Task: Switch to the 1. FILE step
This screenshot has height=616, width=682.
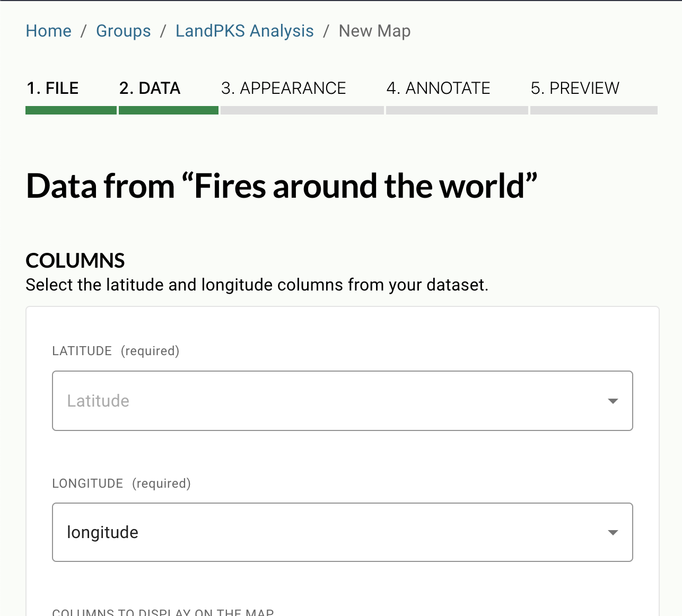Action: (x=53, y=88)
